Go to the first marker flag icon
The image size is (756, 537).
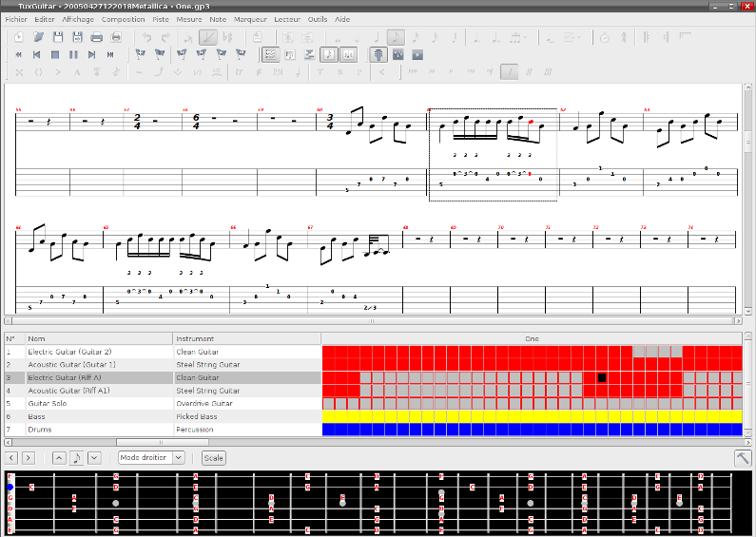182,54
